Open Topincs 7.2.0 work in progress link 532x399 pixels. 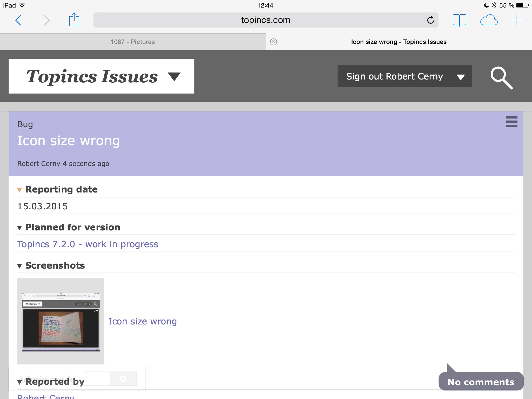point(88,244)
